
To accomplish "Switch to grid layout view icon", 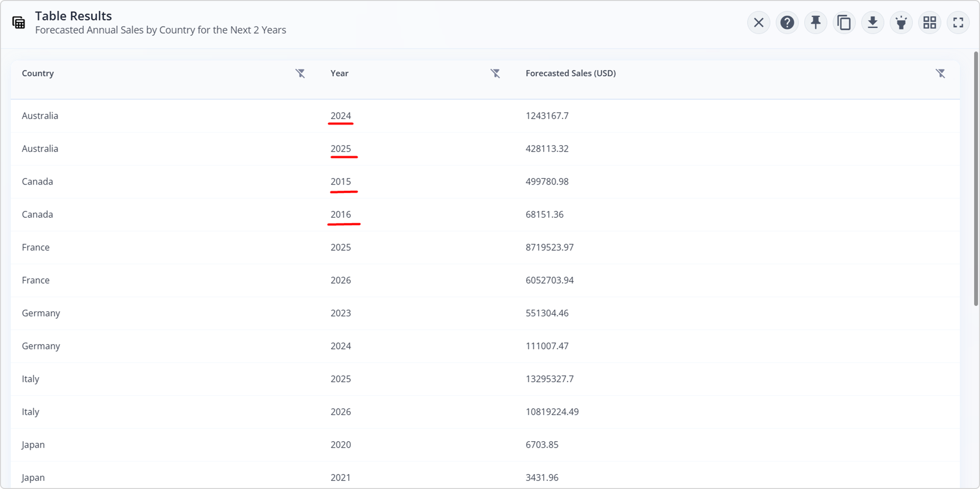I will (x=930, y=23).
